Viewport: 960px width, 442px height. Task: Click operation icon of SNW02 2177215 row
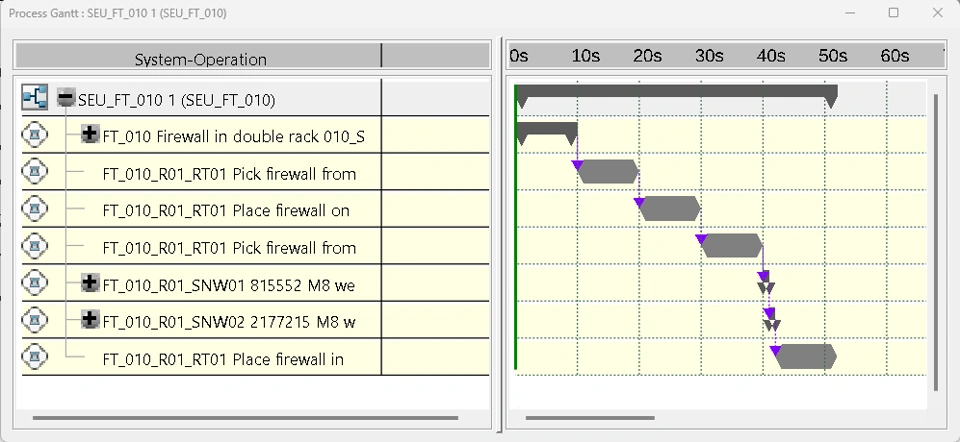[34, 320]
